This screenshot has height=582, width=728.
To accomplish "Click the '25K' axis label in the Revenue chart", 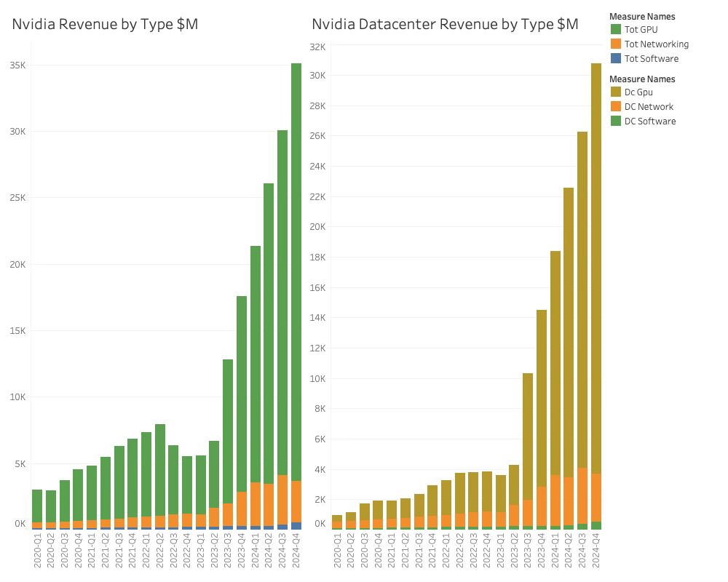I will [x=17, y=198].
